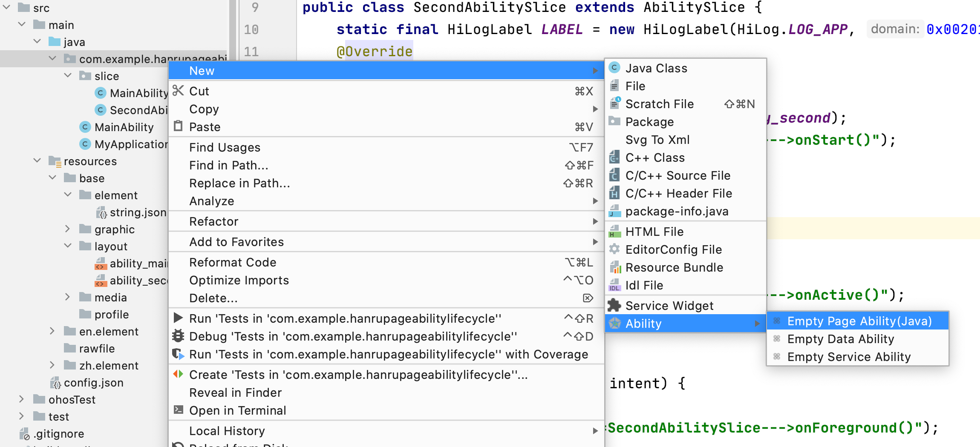Click the package-info.java icon

pyautogui.click(x=614, y=211)
